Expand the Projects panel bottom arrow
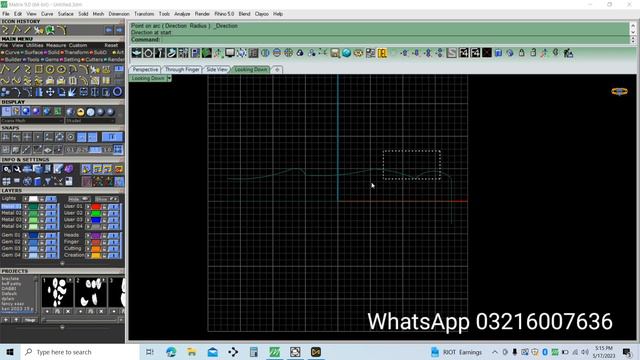Viewport: 640px width, 360px height. (x=62, y=327)
